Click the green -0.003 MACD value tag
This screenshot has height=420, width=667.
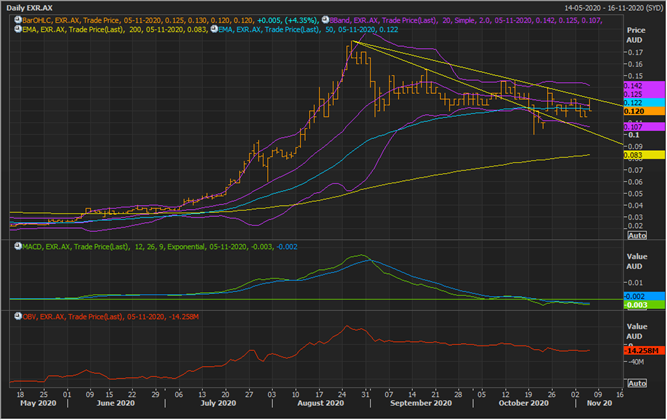[644, 305]
